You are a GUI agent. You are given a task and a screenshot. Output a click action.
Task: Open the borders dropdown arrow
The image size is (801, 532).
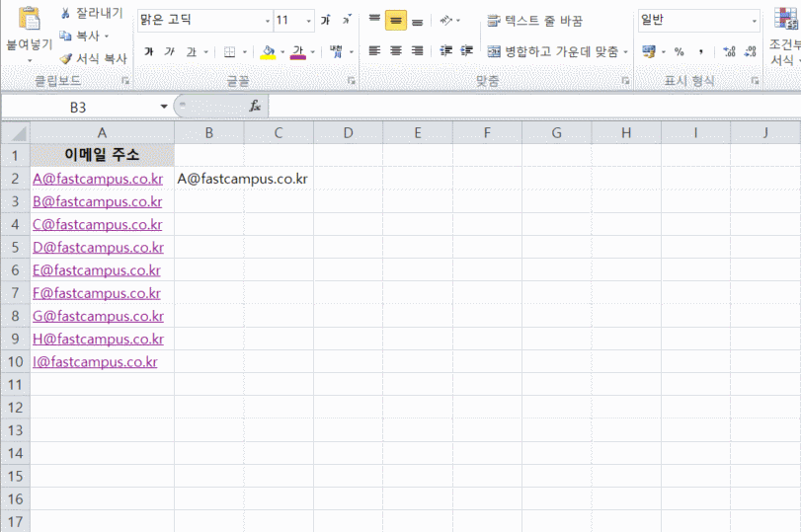(245, 52)
